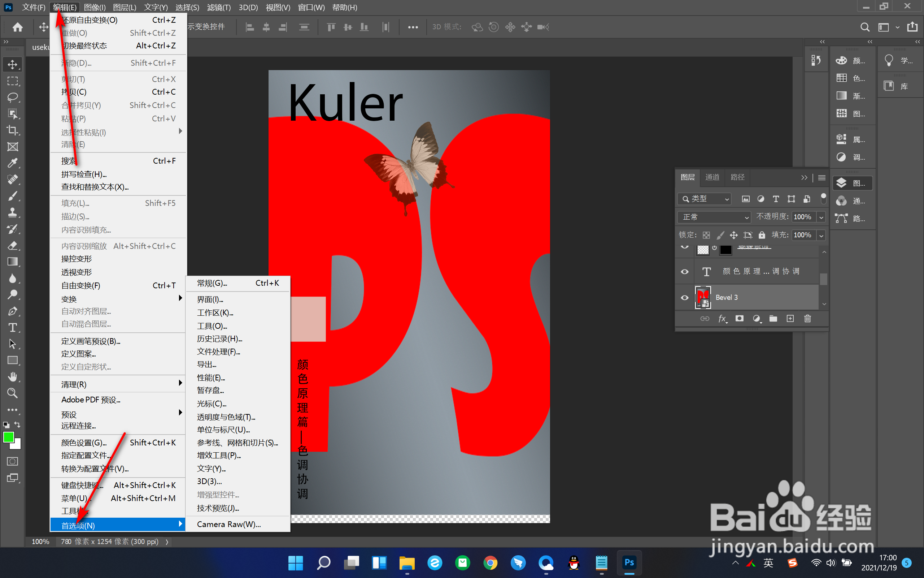Swap foreground and background colors
Screen dimensions: 924x578
[17, 425]
